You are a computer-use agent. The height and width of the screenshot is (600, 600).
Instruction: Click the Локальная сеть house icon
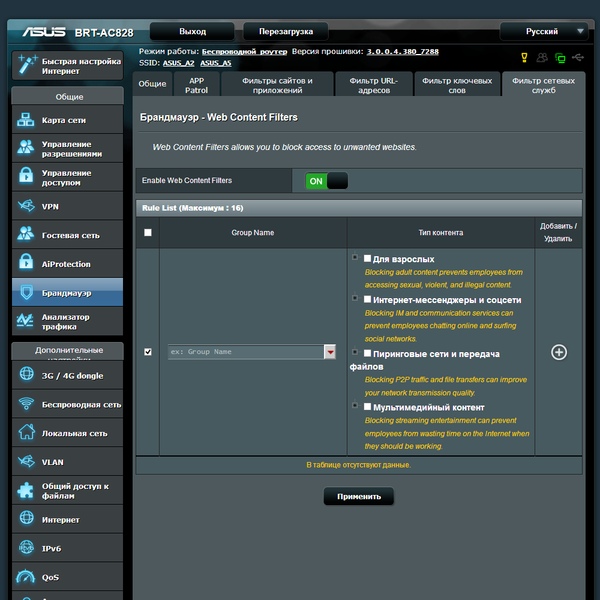tap(26, 432)
